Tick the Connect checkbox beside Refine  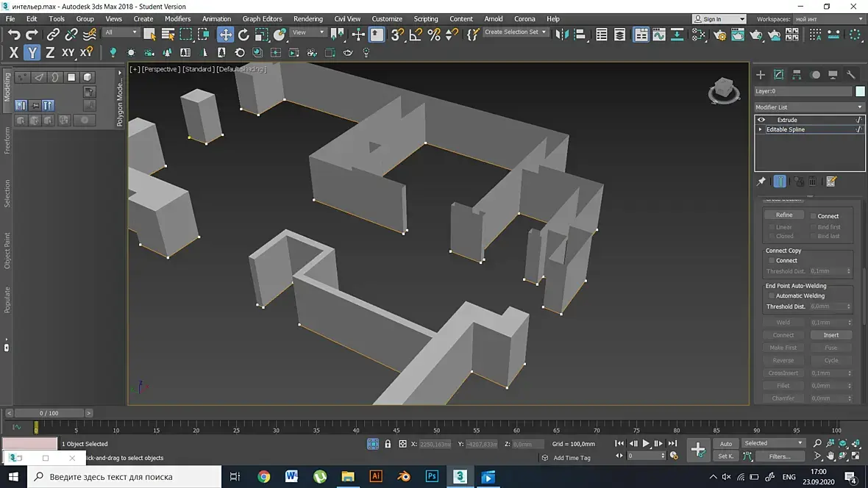tap(814, 216)
